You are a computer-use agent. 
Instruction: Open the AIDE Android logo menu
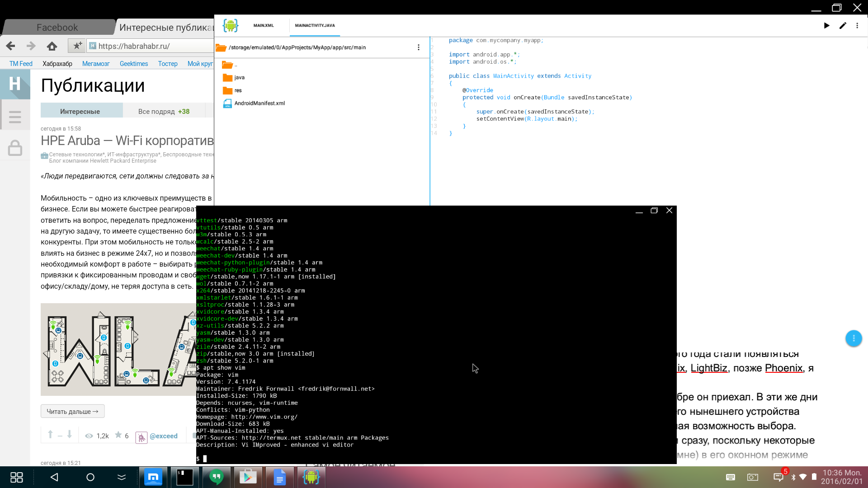click(x=230, y=25)
